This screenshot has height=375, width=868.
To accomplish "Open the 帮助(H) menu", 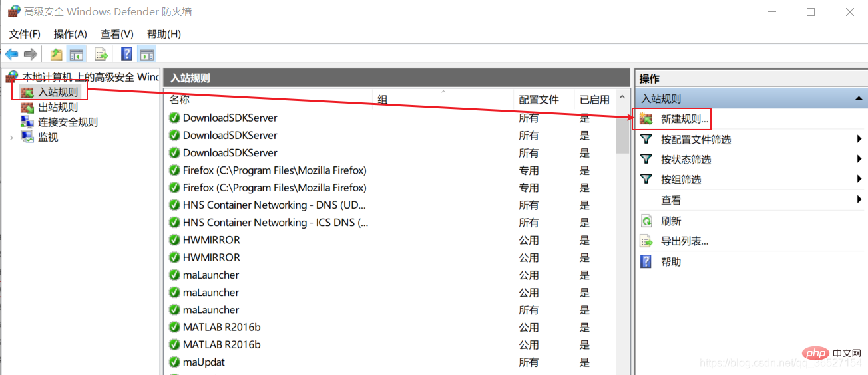I will [x=164, y=34].
